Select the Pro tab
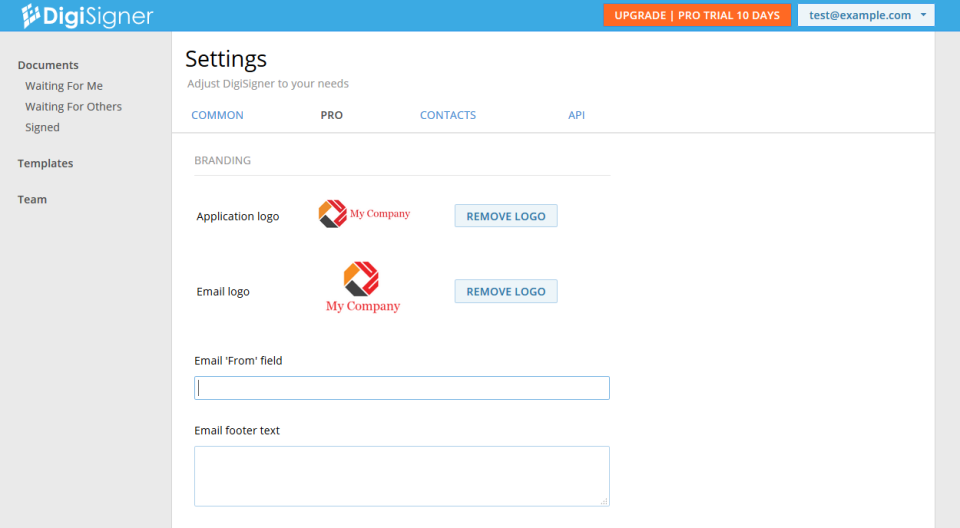Viewport: 960px width, 528px height. click(x=331, y=115)
